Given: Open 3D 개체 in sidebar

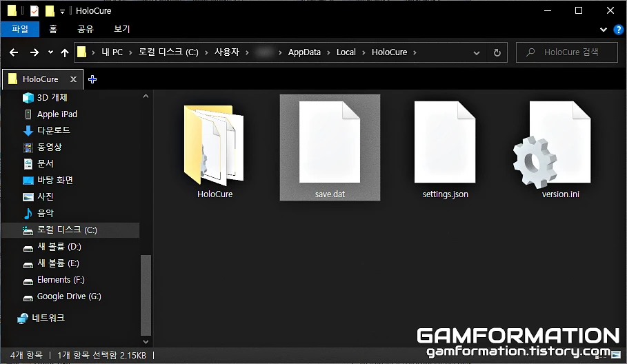Looking at the screenshot, I should click(52, 97).
